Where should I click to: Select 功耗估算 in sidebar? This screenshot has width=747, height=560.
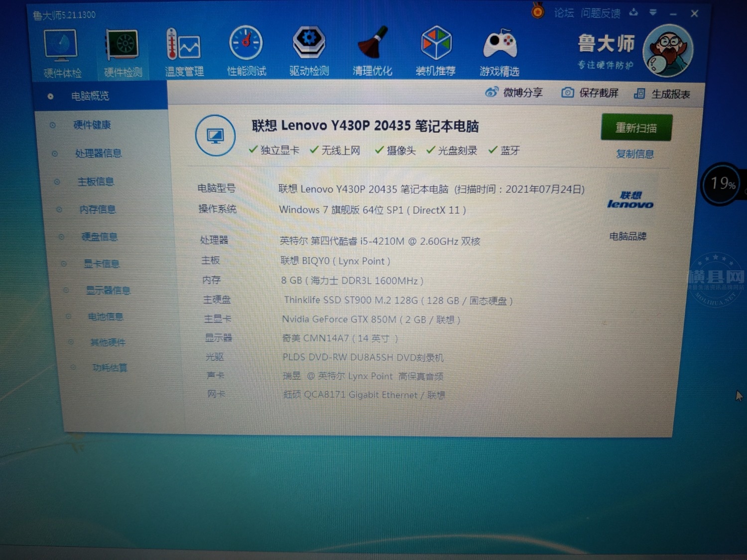[x=110, y=368]
